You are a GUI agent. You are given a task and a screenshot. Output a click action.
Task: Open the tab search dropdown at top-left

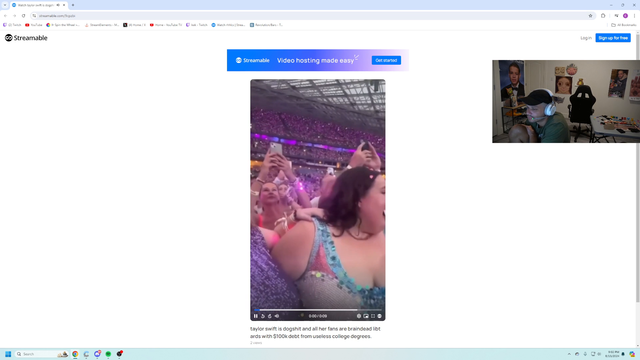5,5
